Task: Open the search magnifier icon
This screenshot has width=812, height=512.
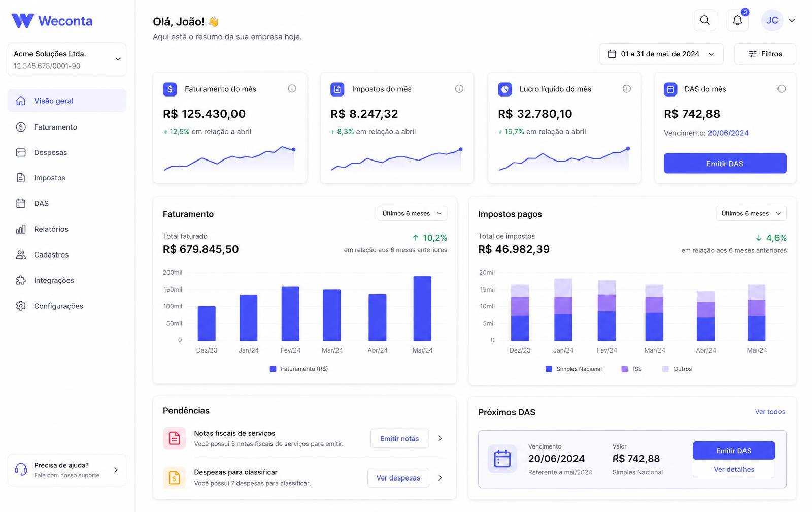Action: tap(705, 20)
